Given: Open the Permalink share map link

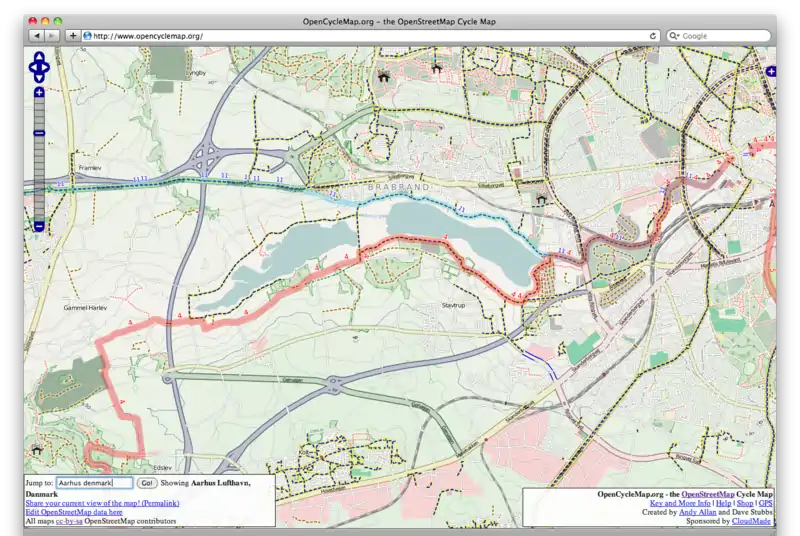Looking at the screenshot, I should click(x=102, y=502).
